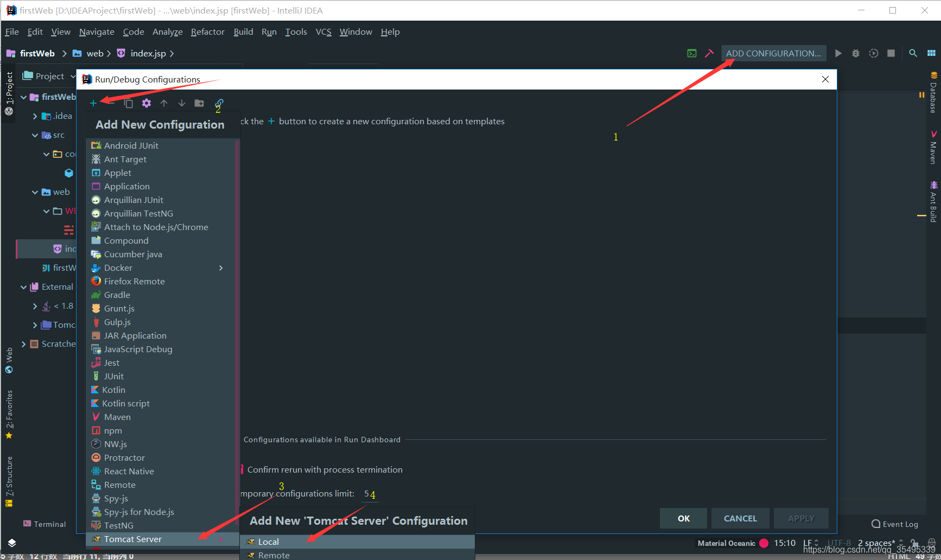Click temporary configurations limit field
The height and width of the screenshot is (560, 941).
click(371, 494)
